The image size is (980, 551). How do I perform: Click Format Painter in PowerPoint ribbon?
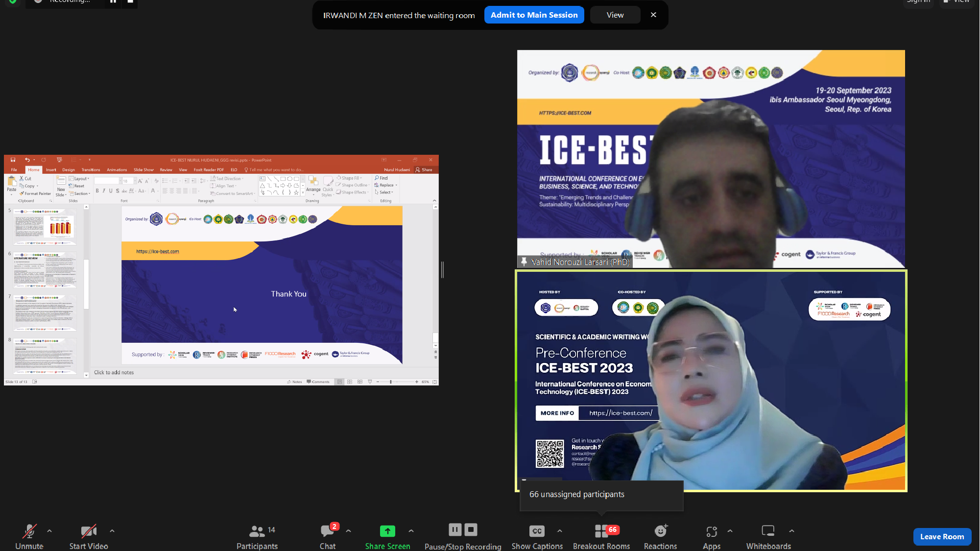35,193
